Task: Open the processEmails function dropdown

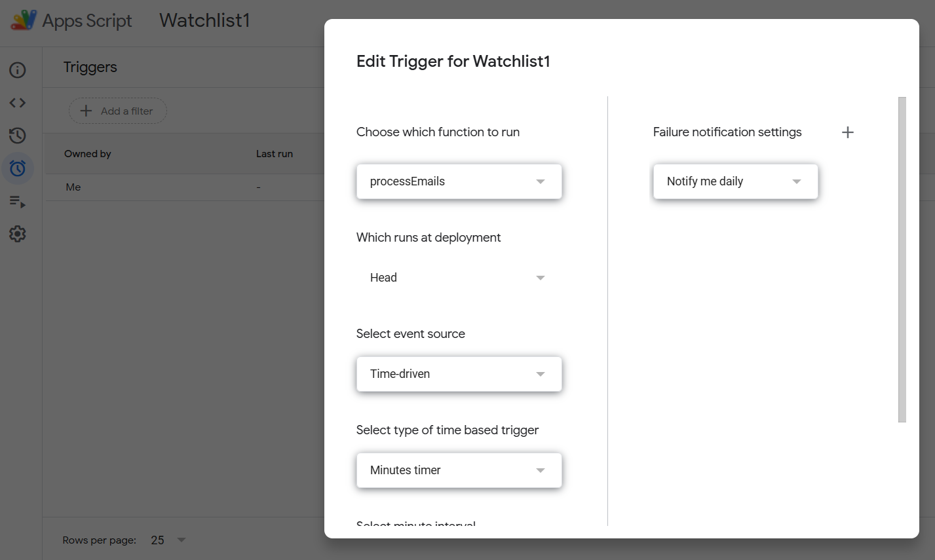Action: click(x=459, y=181)
